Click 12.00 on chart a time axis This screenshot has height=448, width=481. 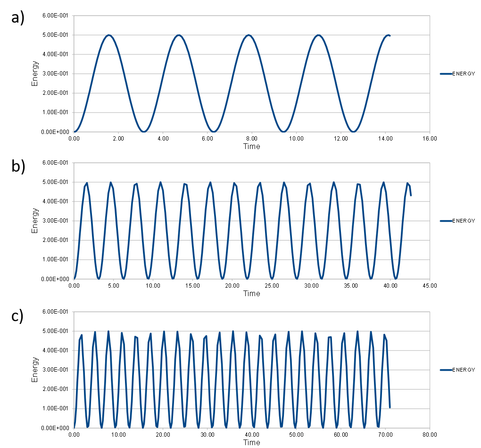[x=341, y=139]
